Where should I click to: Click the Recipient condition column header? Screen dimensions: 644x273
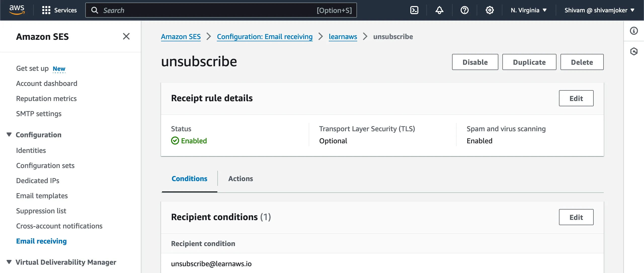coord(203,244)
